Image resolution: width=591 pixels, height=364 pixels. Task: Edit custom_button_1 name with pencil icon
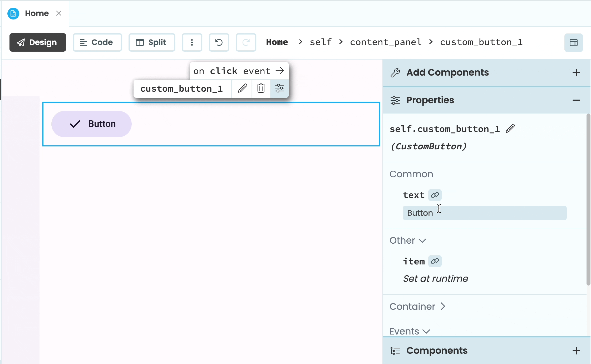point(242,88)
